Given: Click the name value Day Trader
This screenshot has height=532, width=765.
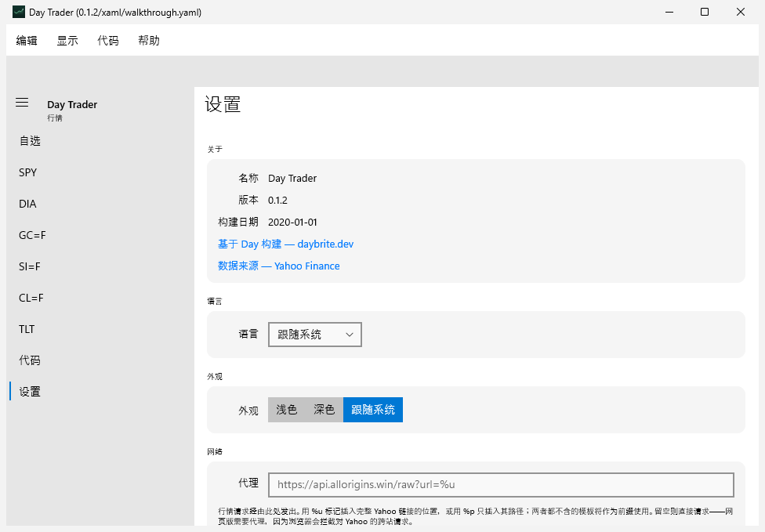Looking at the screenshot, I should [x=292, y=179].
